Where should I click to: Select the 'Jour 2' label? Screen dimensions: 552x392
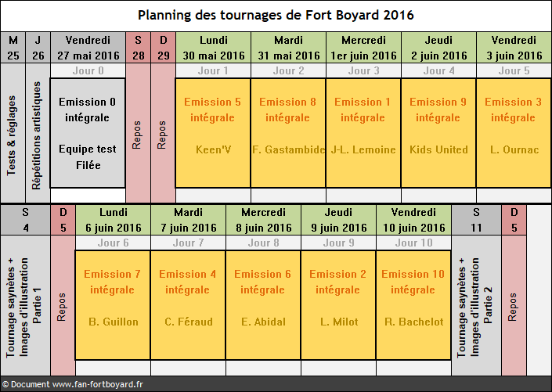pyautogui.click(x=289, y=70)
